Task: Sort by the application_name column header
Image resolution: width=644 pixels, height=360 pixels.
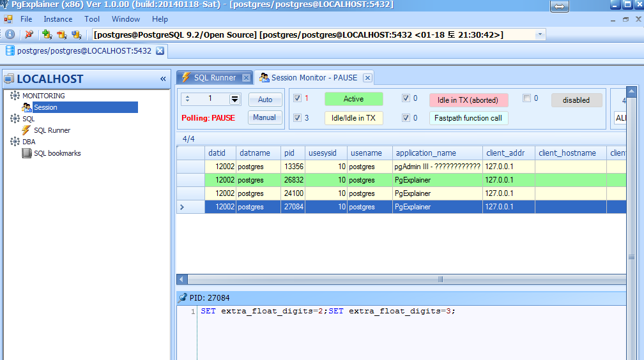Action: 438,153
